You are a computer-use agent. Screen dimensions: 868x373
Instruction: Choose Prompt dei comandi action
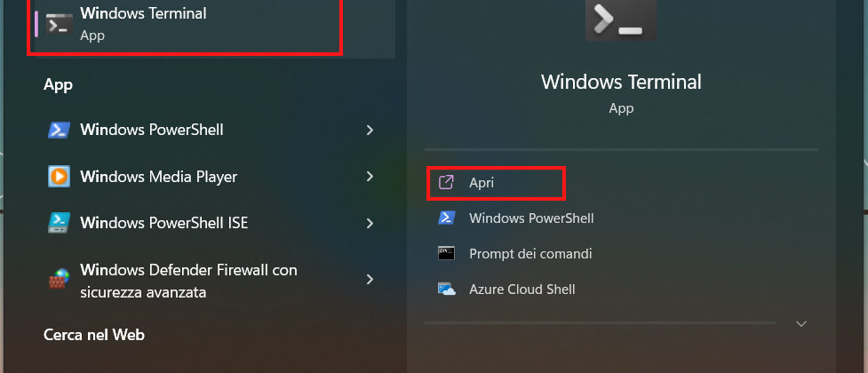pyautogui.click(x=530, y=253)
